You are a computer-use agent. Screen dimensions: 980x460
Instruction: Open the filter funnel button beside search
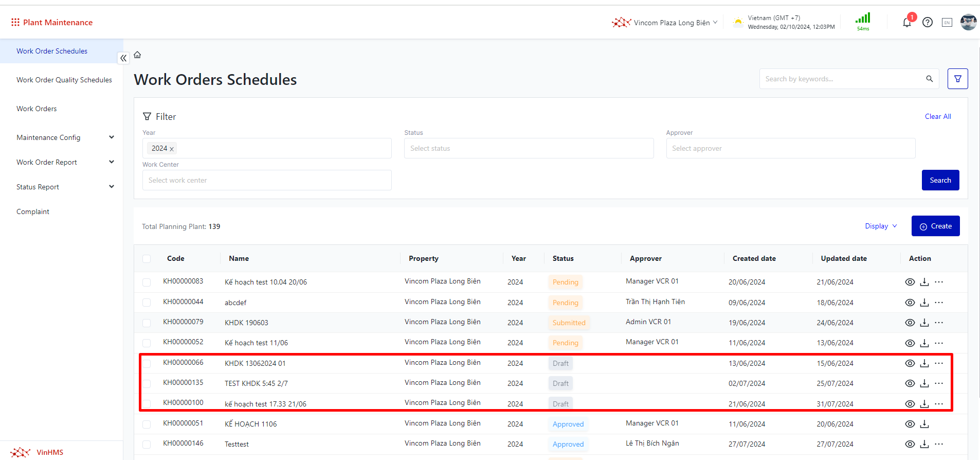[x=957, y=79]
